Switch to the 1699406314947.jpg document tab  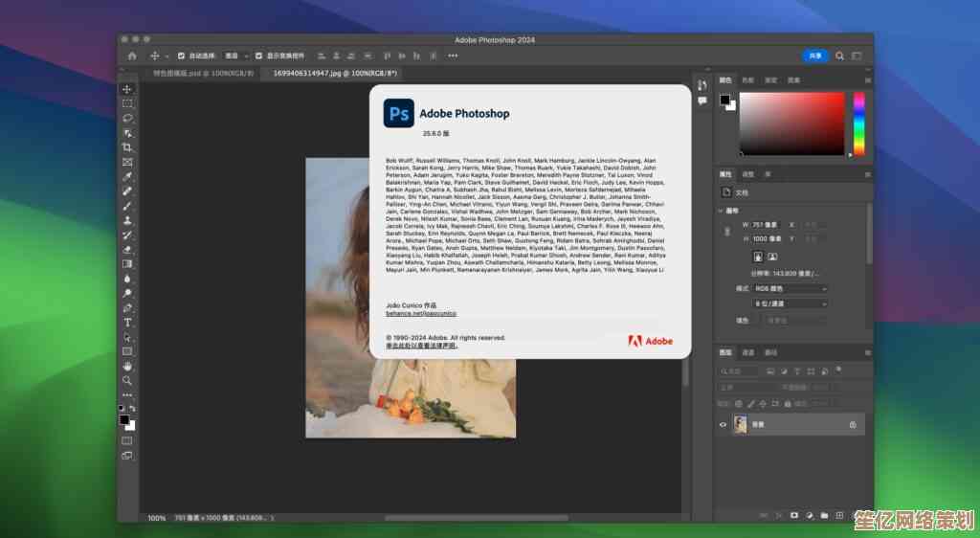click(x=334, y=73)
